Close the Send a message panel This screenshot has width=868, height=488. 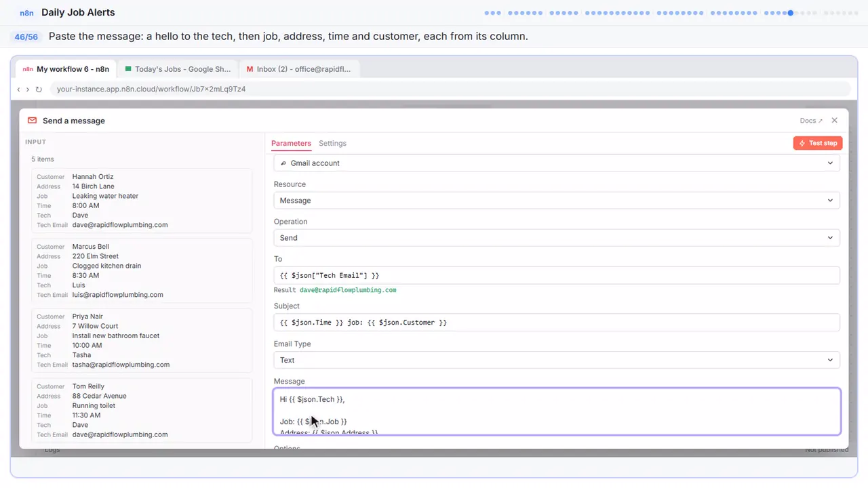coord(835,121)
